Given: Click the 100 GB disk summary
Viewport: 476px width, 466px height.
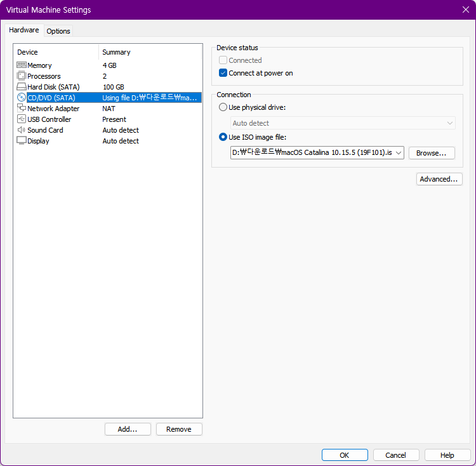Looking at the screenshot, I should pos(113,87).
